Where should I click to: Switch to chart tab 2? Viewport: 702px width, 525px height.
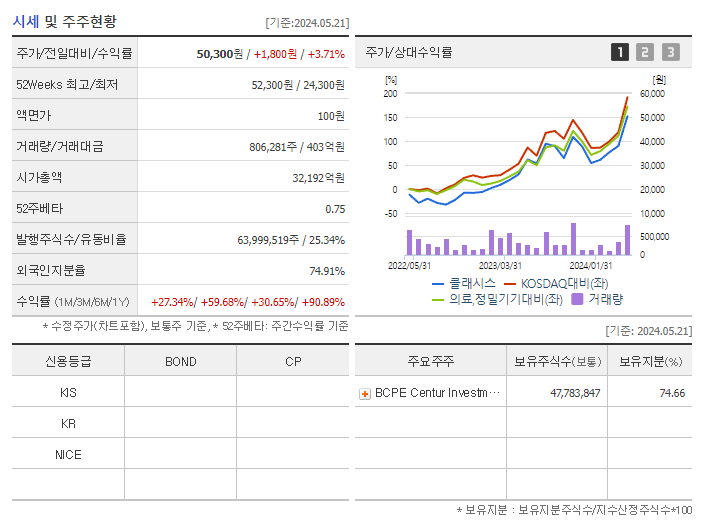645,52
